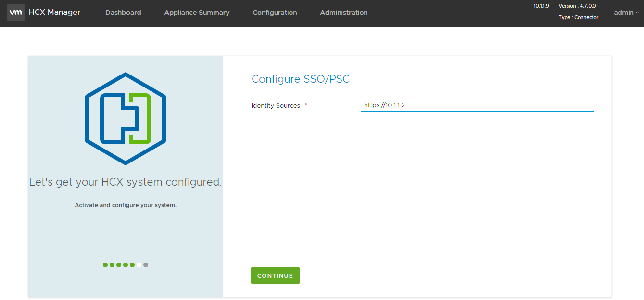
Task: Click the Type : Connector label
Action: [578, 17]
